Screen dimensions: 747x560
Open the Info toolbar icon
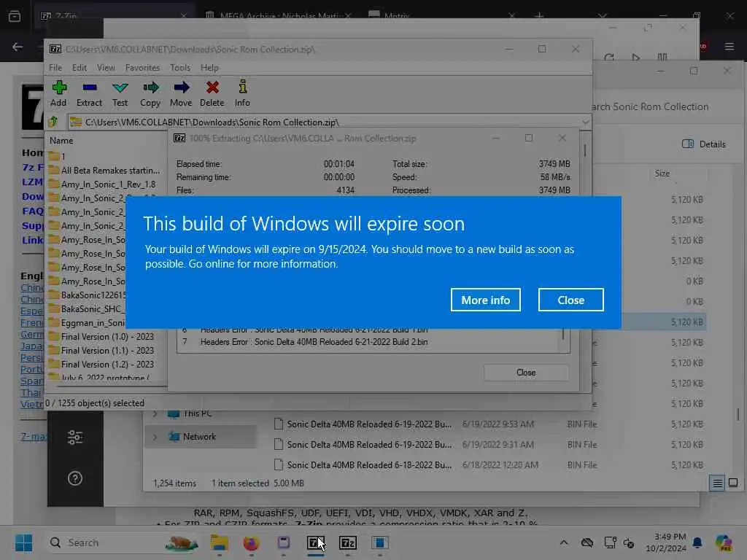click(242, 93)
